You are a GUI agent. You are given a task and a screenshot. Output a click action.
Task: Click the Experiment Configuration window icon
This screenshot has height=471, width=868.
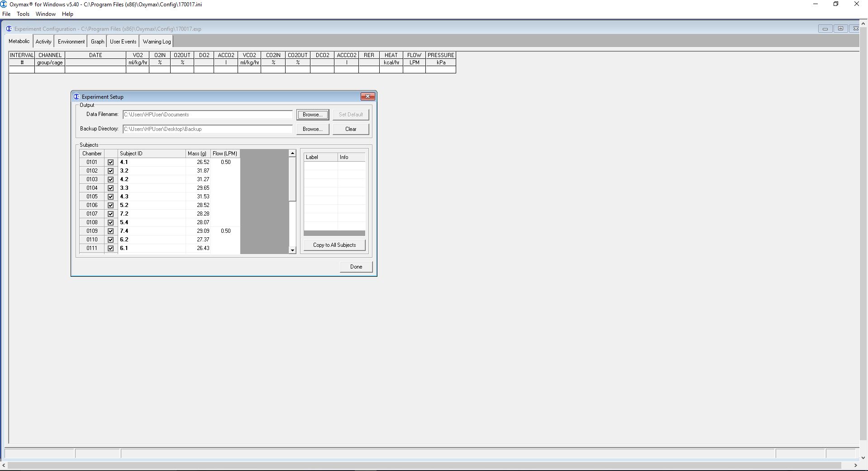9,29
